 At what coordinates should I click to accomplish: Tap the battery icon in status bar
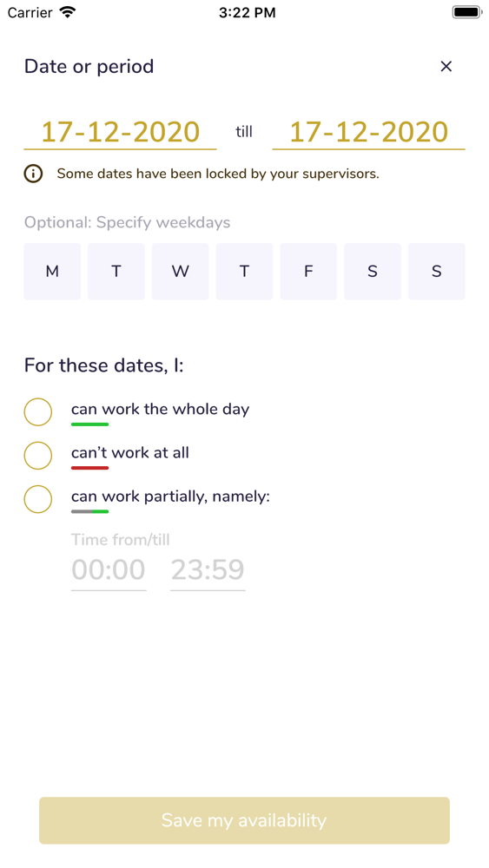467,12
